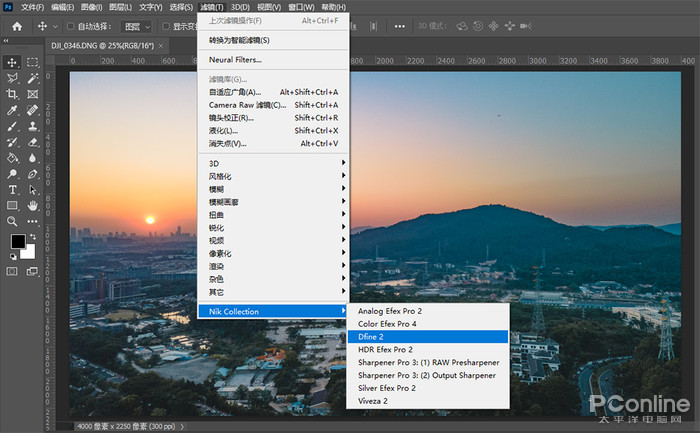Image resolution: width=700 pixels, height=433 pixels.
Task: Open the layer/group (图层) auto-select dropdown
Action: (x=136, y=27)
